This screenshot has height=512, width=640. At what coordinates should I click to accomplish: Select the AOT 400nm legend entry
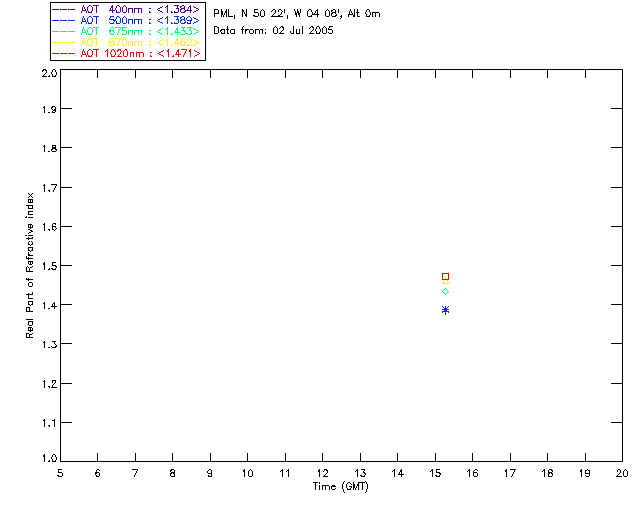(x=127, y=9)
